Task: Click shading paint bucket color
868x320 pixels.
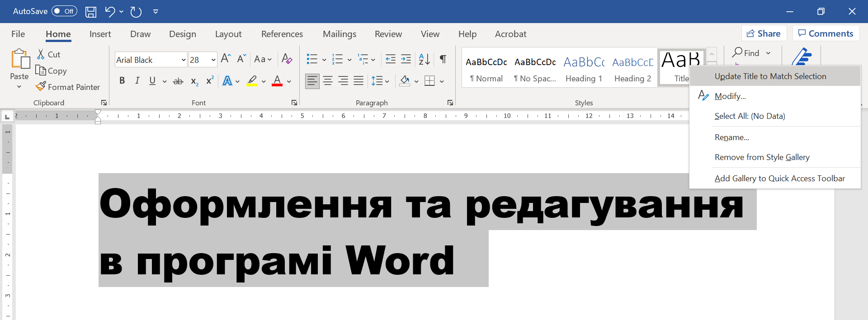Action: [x=405, y=81]
